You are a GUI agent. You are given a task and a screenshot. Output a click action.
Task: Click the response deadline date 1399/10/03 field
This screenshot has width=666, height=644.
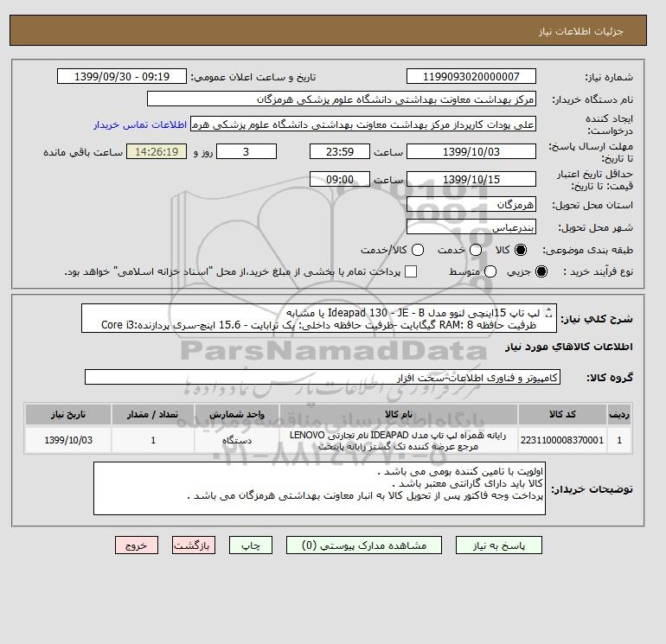tap(471, 151)
